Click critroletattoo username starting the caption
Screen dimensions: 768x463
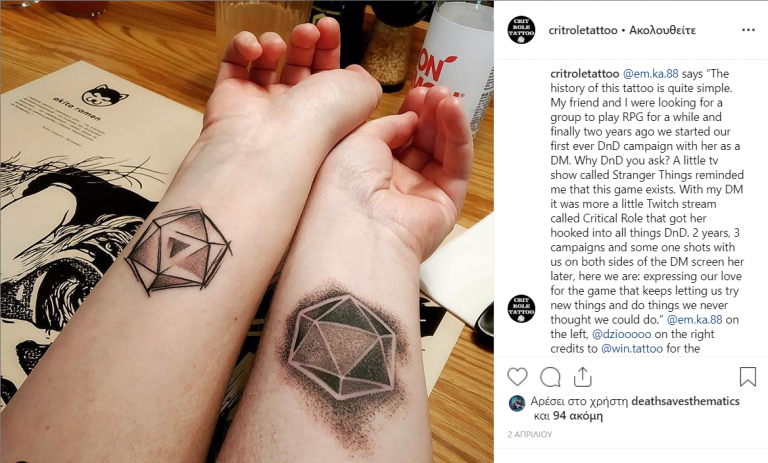[x=585, y=73]
